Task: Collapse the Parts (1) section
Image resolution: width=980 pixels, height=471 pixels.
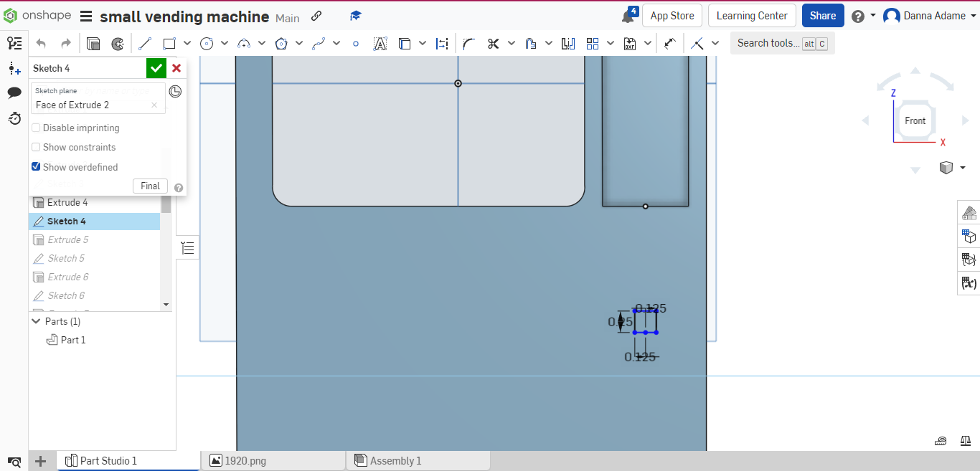Action: pos(36,321)
